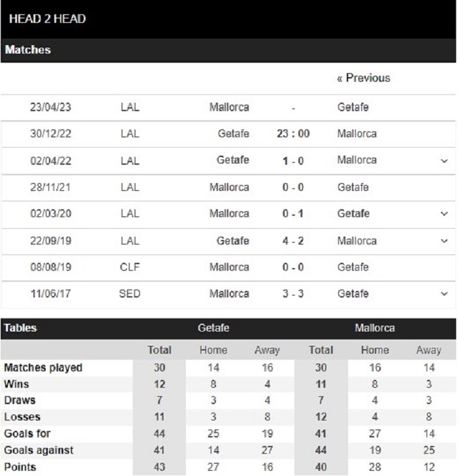The height and width of the screenshot is (476, 458).
Task: Click the 4 - 2 score result
Action: tap(293, 241)
